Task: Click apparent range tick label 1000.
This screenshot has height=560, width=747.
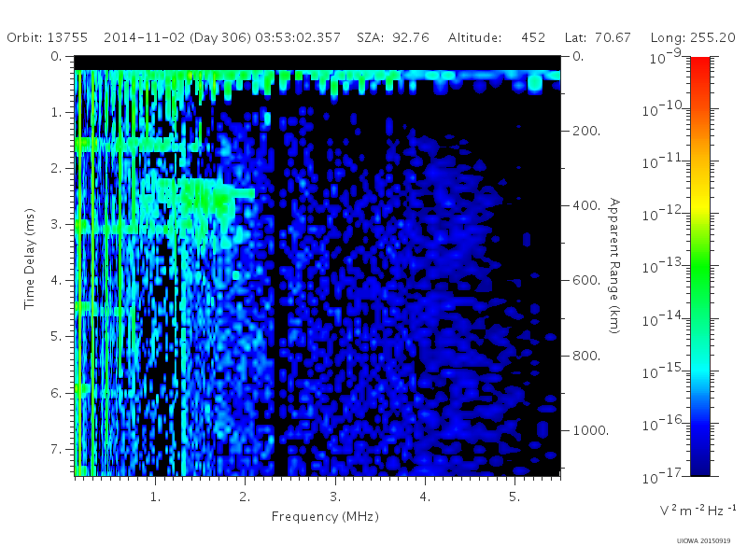Action: 591,430
